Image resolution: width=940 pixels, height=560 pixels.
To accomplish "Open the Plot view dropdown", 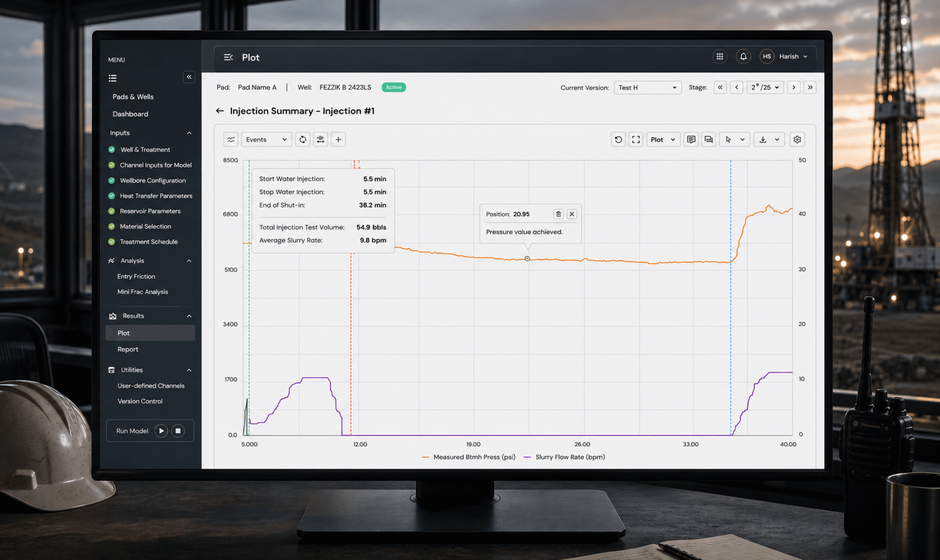I will [663, 140].
